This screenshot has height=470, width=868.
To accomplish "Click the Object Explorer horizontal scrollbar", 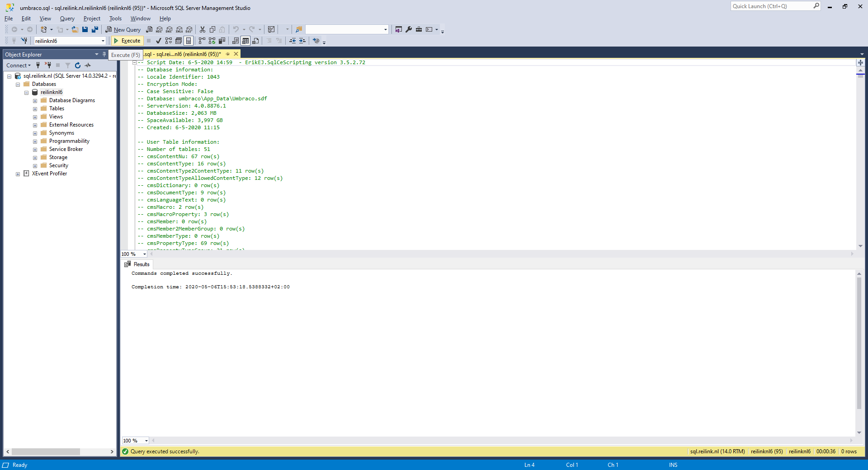I will pyautogui.click(x=46, y=451).
